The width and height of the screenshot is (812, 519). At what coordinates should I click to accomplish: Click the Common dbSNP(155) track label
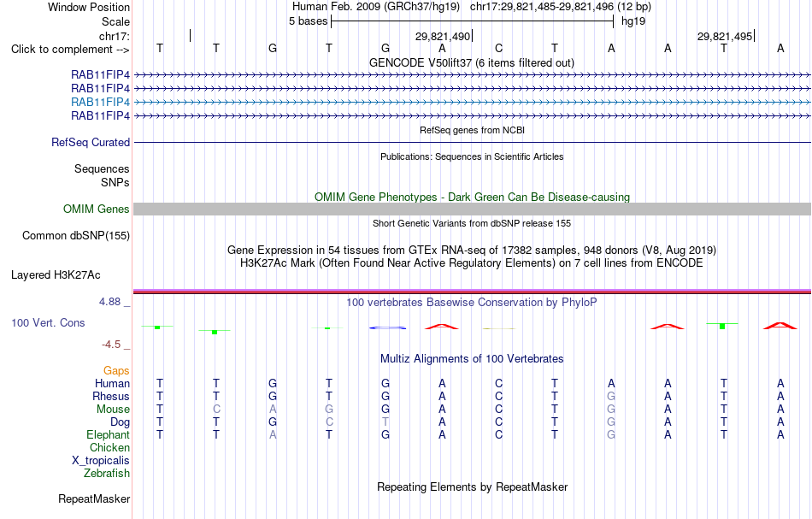[x=76, y=235]
